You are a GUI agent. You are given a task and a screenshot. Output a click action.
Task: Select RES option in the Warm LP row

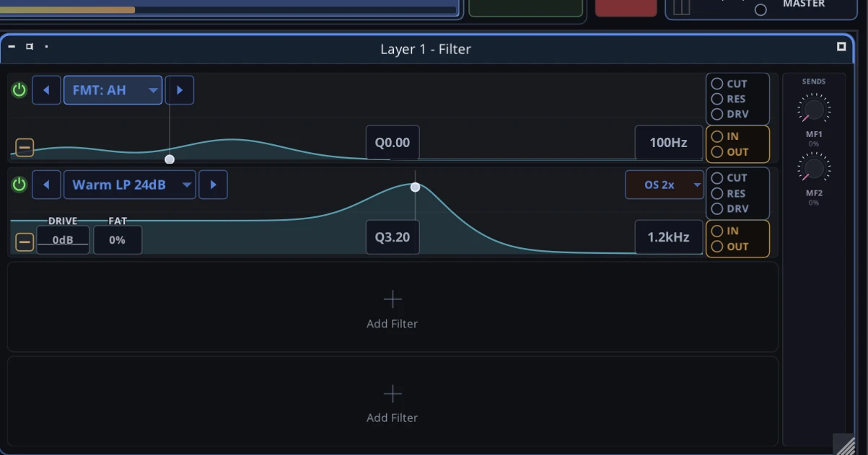click(x=729, y=193)
